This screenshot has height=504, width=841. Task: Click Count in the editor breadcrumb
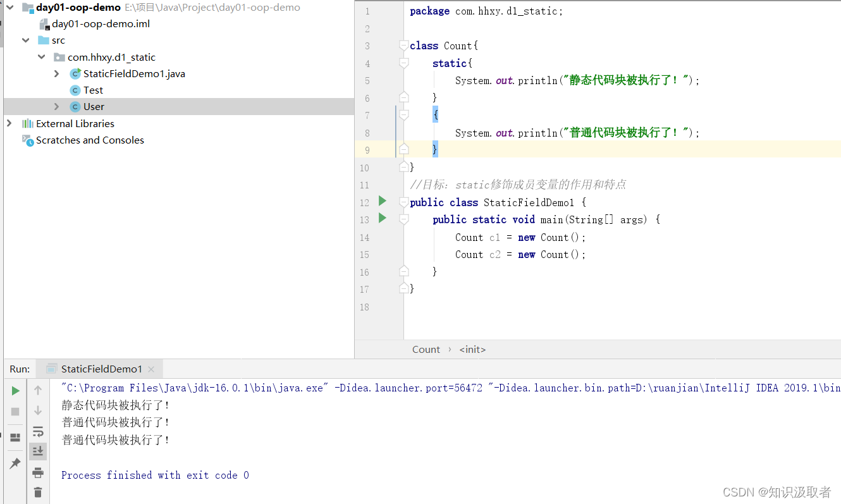[426, 349]
